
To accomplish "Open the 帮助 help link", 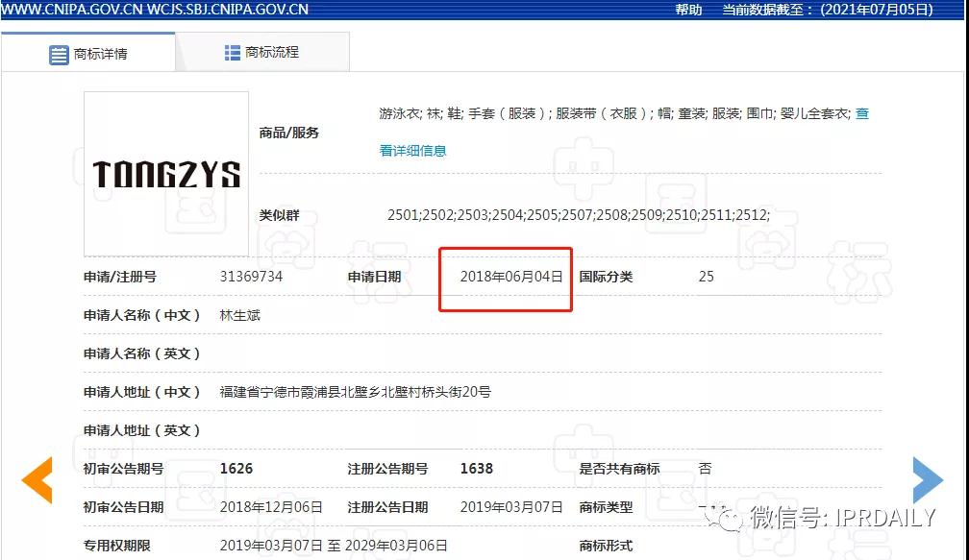I will (x=688, y=10).
